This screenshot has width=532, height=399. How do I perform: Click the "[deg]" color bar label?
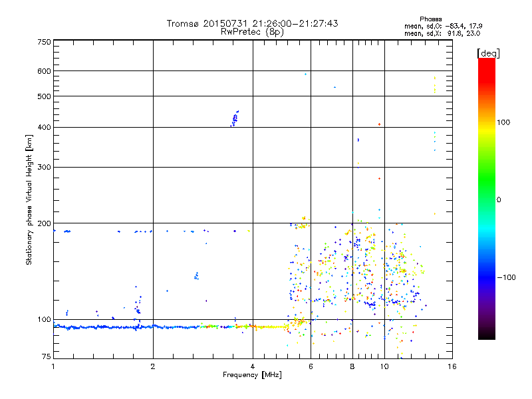coord(488,53)
